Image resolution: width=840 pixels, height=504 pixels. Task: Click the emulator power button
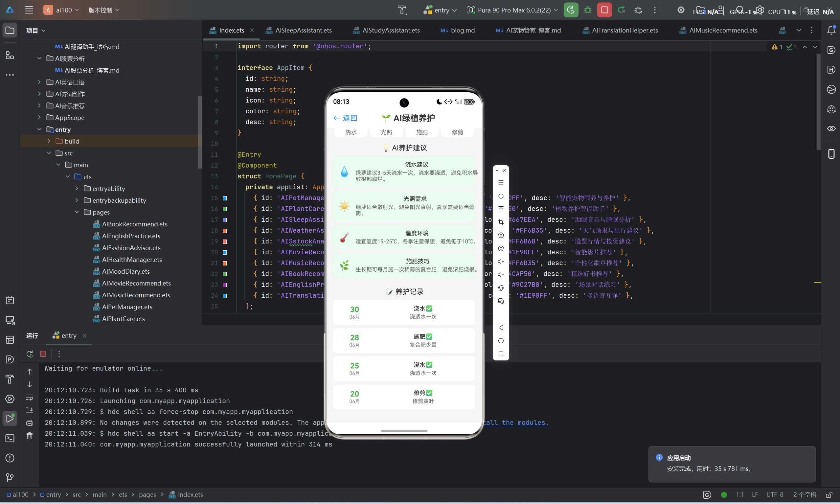click(501, 196)
